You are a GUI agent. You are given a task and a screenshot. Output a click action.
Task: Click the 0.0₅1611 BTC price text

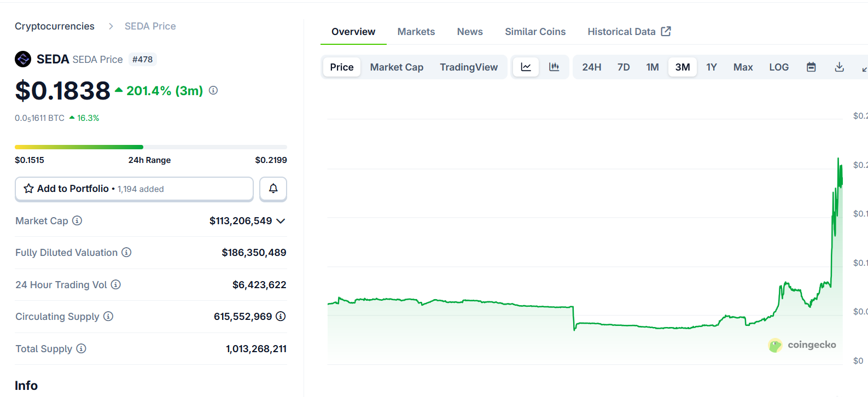tap(40, 118)
